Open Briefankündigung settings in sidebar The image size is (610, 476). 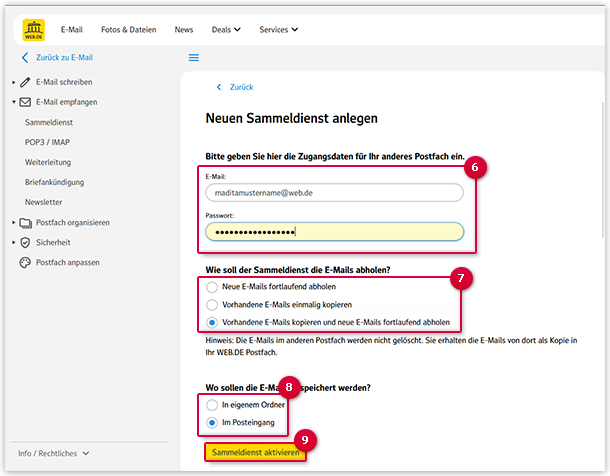click(54, 182)
